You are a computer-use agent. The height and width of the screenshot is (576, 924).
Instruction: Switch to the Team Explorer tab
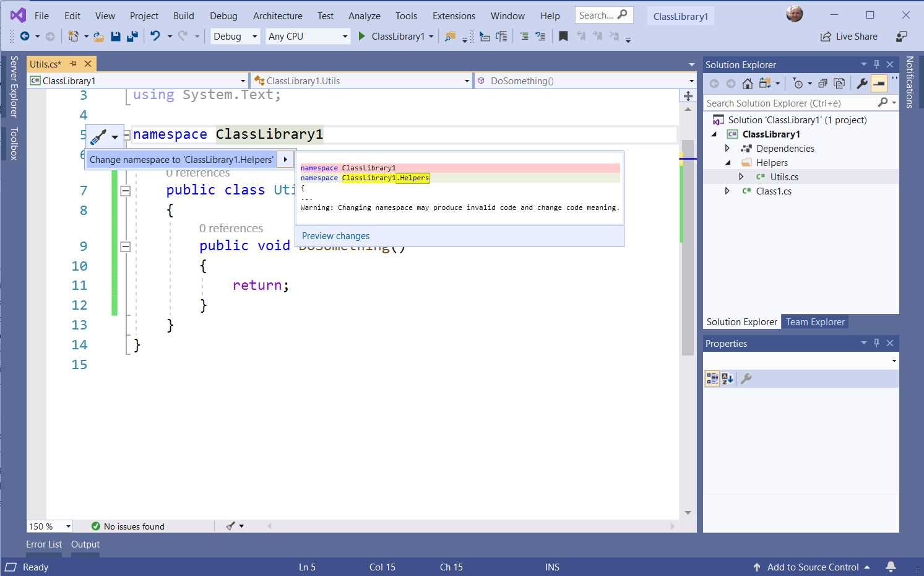pos(814,321)
